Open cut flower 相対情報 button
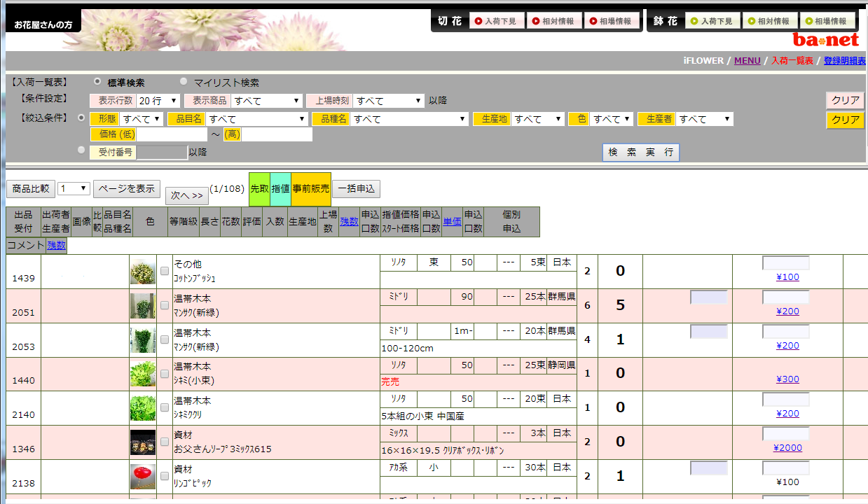The height and width of the screenshot is (504, 868). point(552,21)
